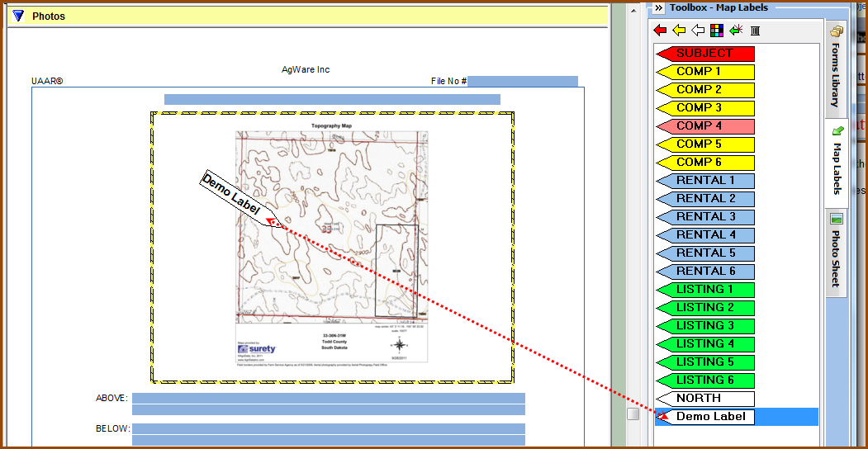Viewport: 868px width, 449px height.
Task: Open the Forms Library tab
Action: (x=836, y=69)
